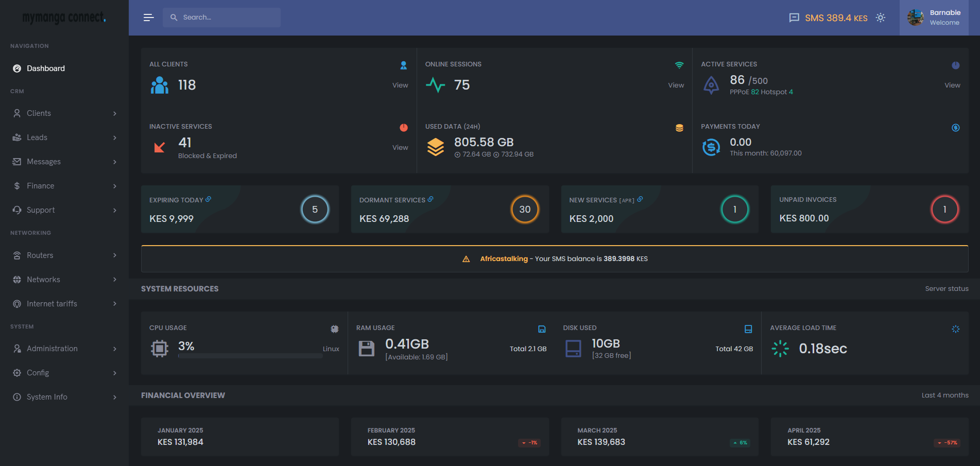Click View link for All Clients
Screen dimensions: 980x466
(400, 85)
